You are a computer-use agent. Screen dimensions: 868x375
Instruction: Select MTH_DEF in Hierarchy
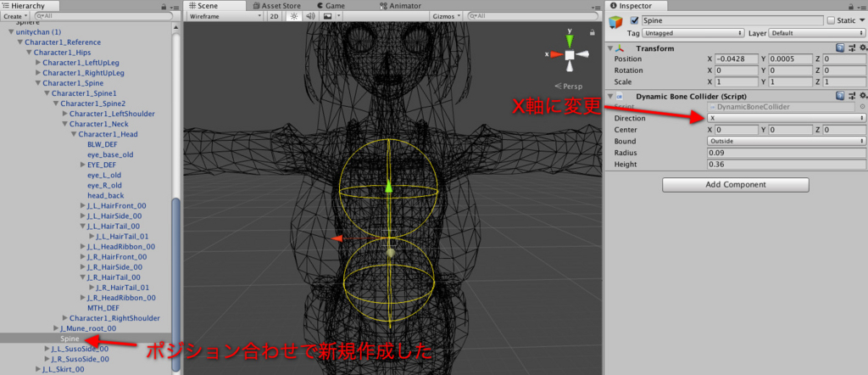[103, 308]
